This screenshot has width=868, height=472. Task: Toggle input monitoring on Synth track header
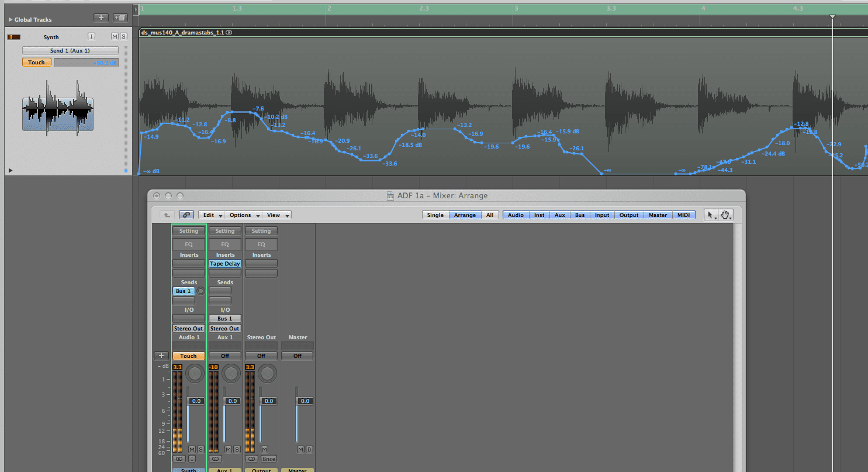[x=91, y=37]
